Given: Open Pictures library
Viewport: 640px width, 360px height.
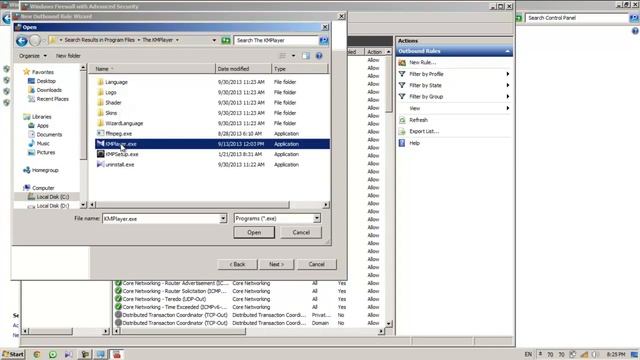Looking at the screenshot, I should click(45, 152).
